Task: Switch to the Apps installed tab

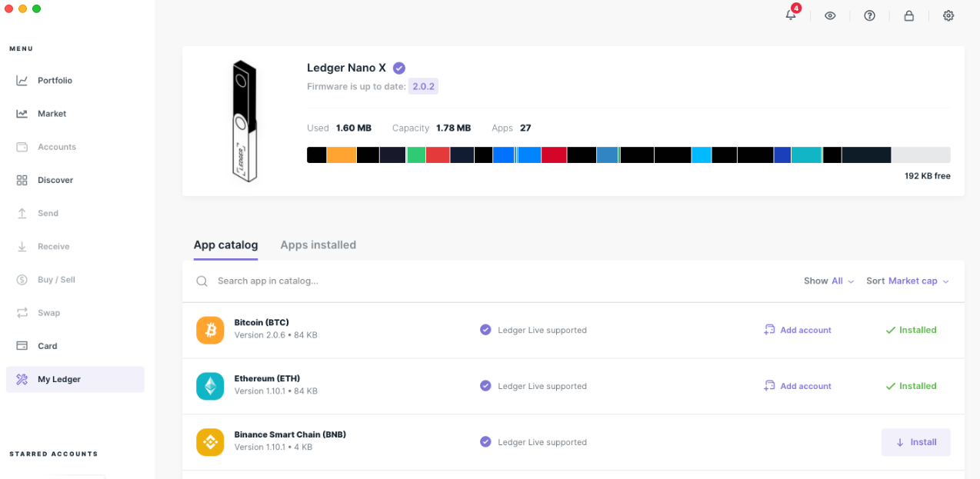Action: pos(318,244)
